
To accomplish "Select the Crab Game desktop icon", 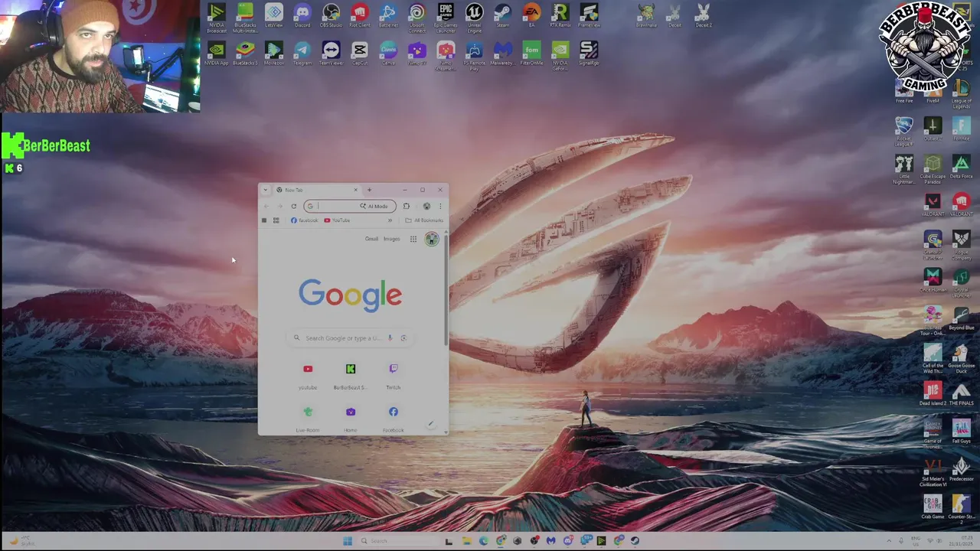I will click(x=933, y=508).
